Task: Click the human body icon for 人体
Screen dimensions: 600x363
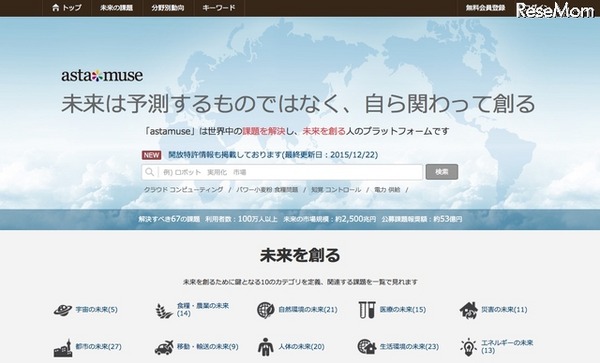Action: (266, 347)
